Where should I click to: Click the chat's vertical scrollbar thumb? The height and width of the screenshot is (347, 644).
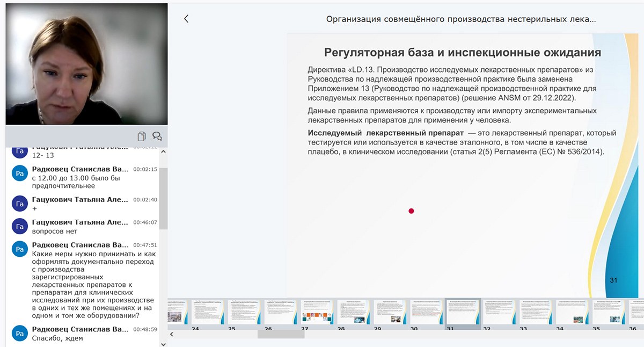(x=163, y=199)
